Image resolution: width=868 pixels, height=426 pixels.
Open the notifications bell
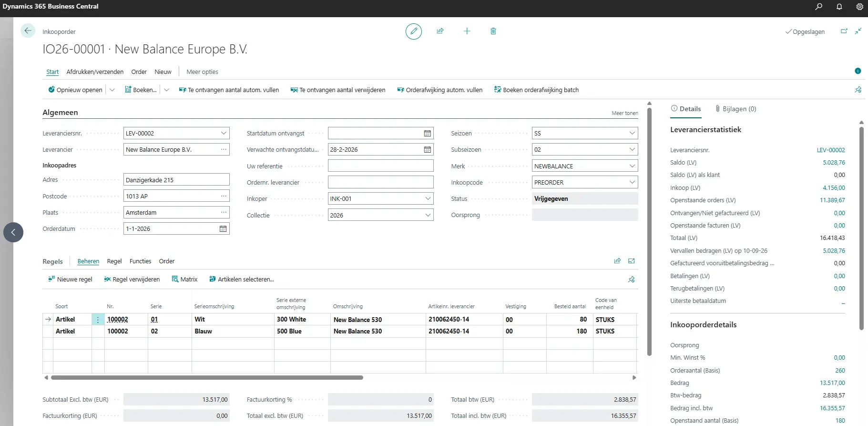(x=839, y=7)
